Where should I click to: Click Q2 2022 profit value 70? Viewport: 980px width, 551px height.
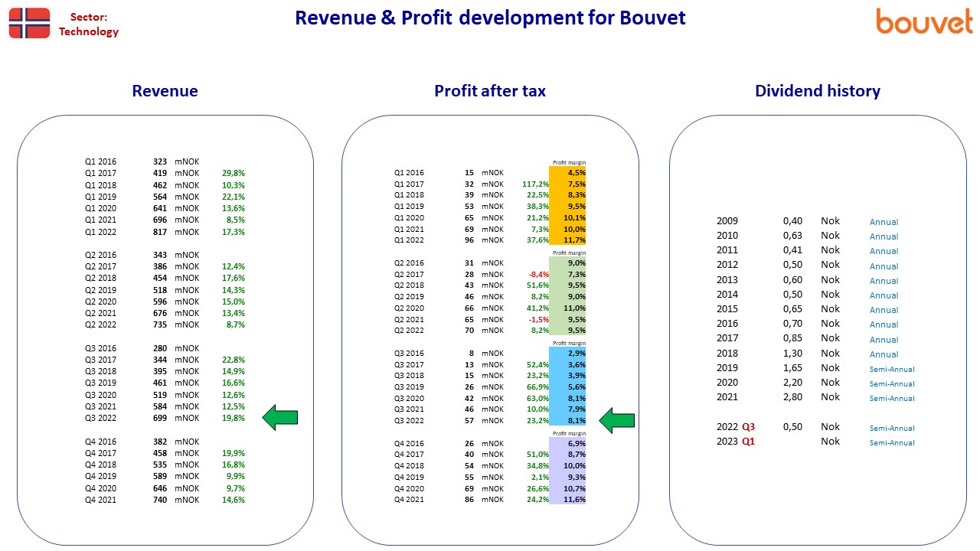(469, 331)
